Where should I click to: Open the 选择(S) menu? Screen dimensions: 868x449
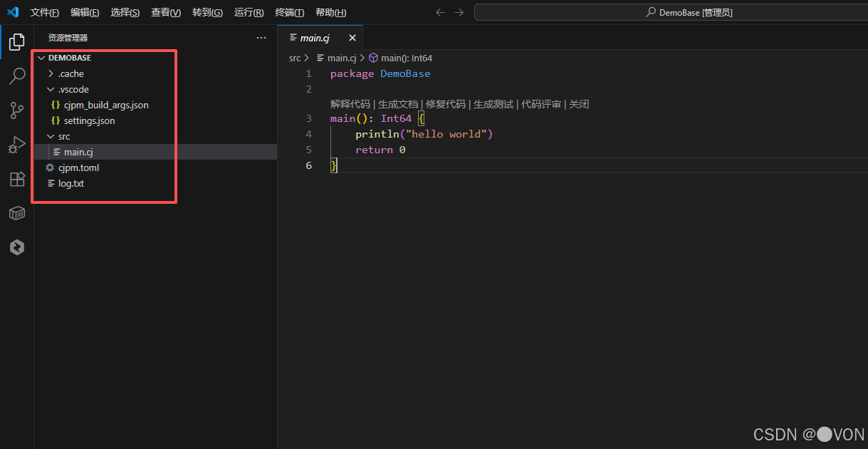tap(125, 12)
